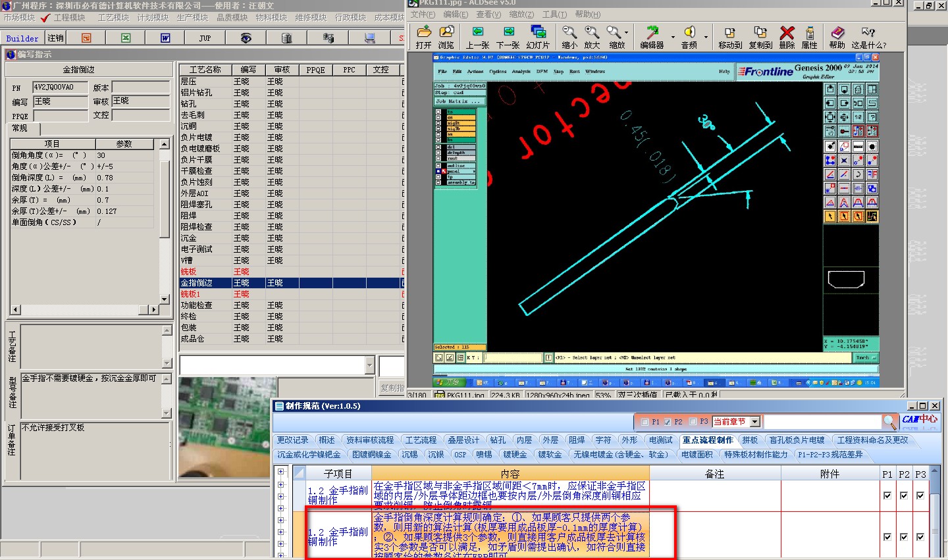Switch to 钻孔 tab

tap(498, 440)
